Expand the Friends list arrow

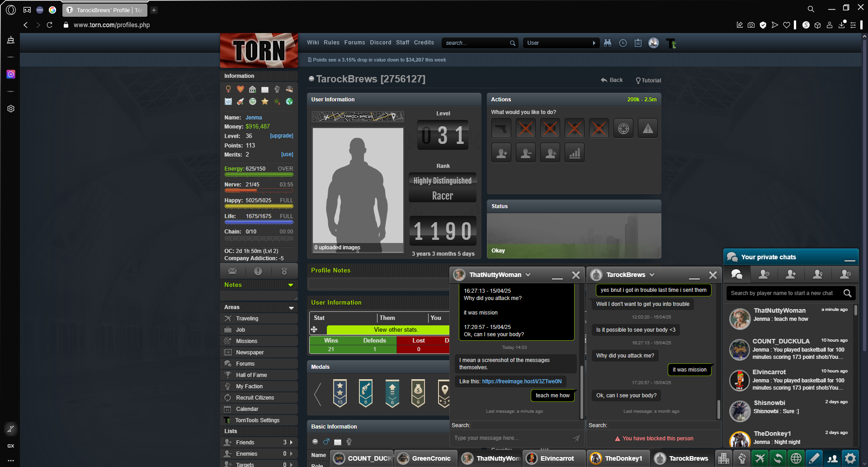[291, 443]
